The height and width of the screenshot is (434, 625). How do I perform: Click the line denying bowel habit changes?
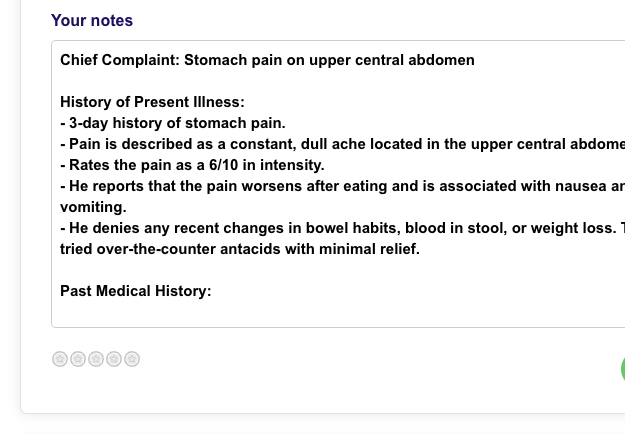(x=340, y=228)
